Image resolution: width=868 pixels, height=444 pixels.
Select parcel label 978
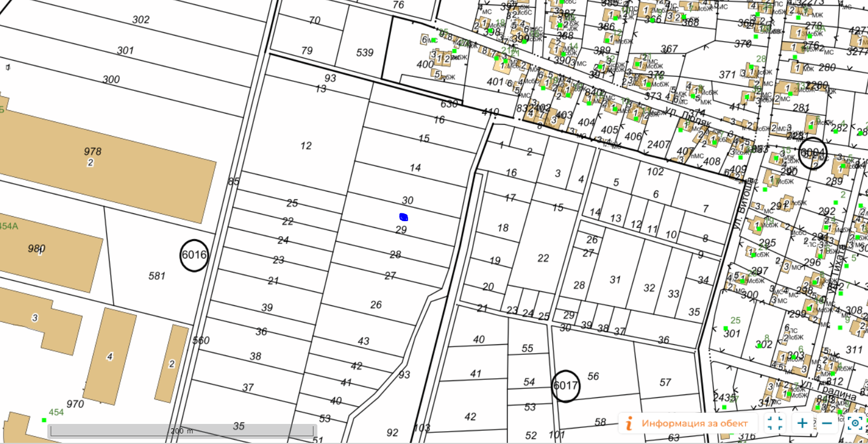tap(92, 152)
